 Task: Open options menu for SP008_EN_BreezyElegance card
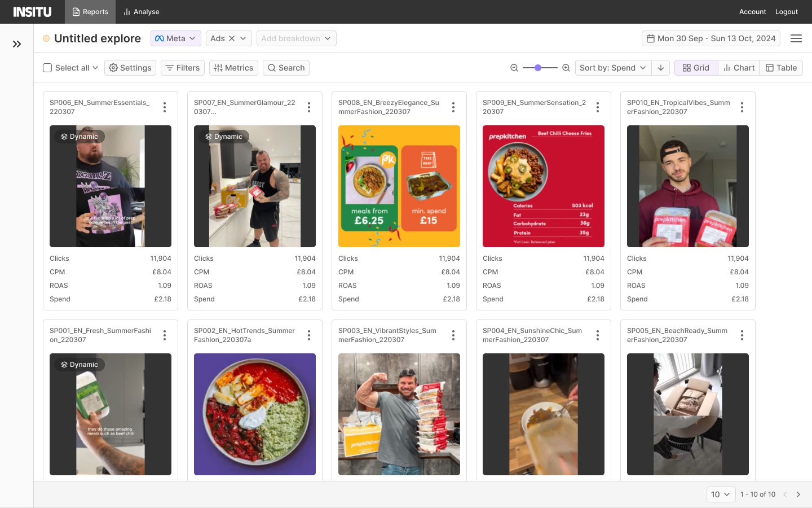click(x=453, y=107)
